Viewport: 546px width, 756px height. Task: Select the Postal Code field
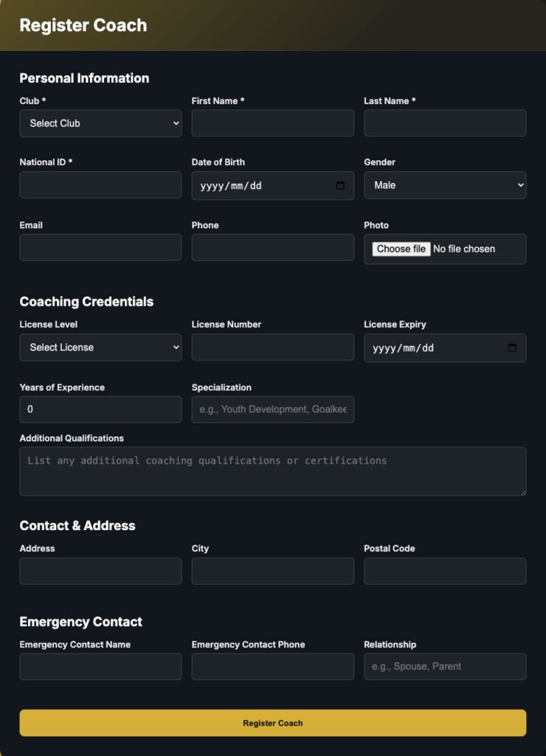coord(445,571)
